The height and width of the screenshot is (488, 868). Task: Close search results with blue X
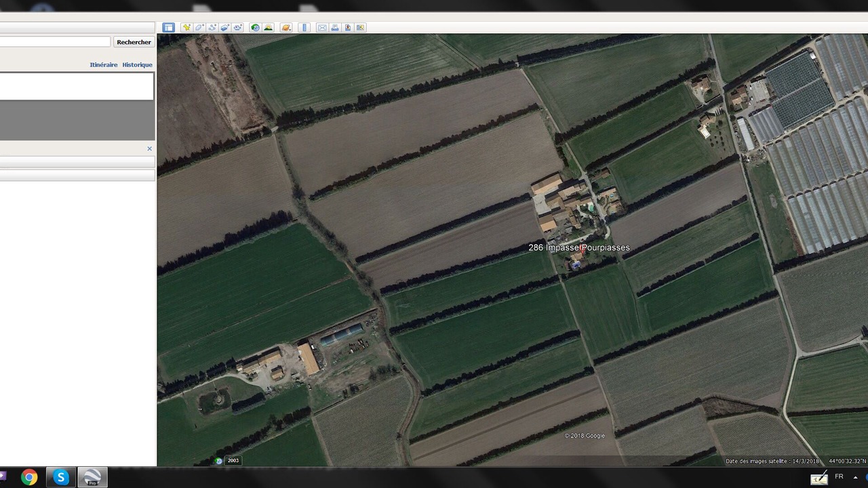click(x=149, y=148)
